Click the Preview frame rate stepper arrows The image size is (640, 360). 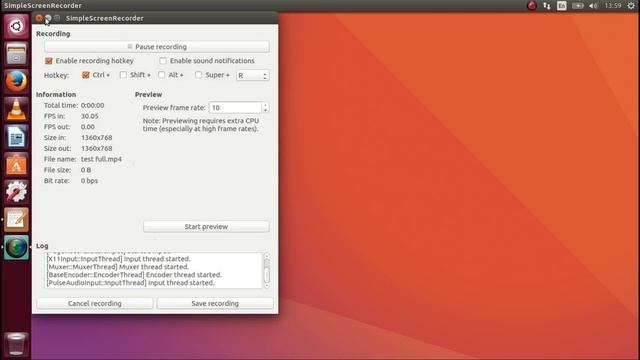265,107
